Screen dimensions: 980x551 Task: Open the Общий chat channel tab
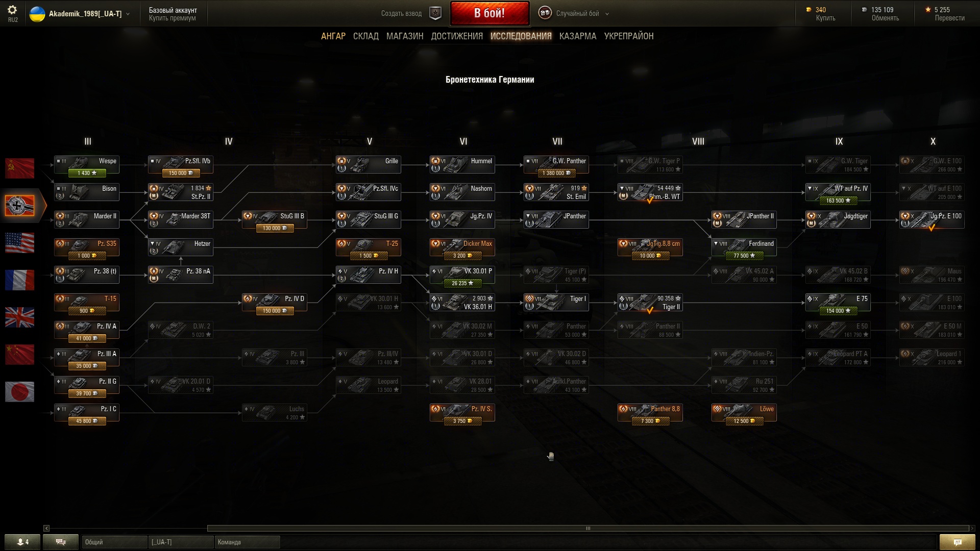114,542
